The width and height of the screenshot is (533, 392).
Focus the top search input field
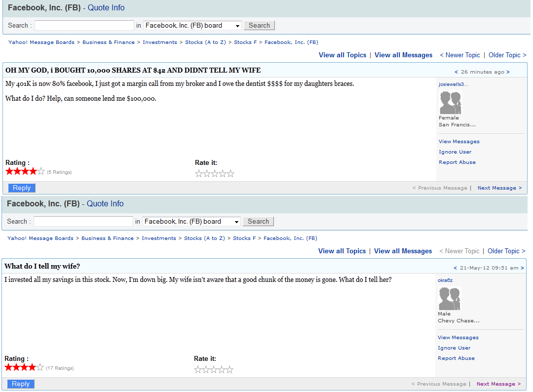click(84, 26)
